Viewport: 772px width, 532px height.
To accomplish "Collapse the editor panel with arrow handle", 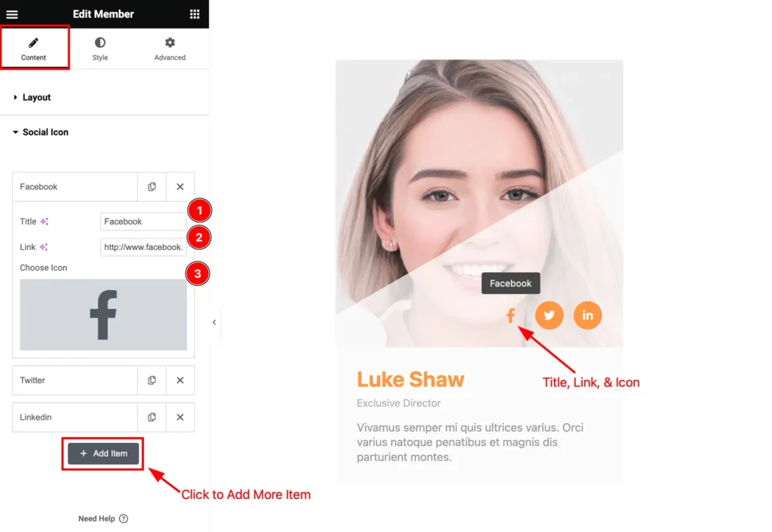I will pyautogui.click(x=214, y=323).
